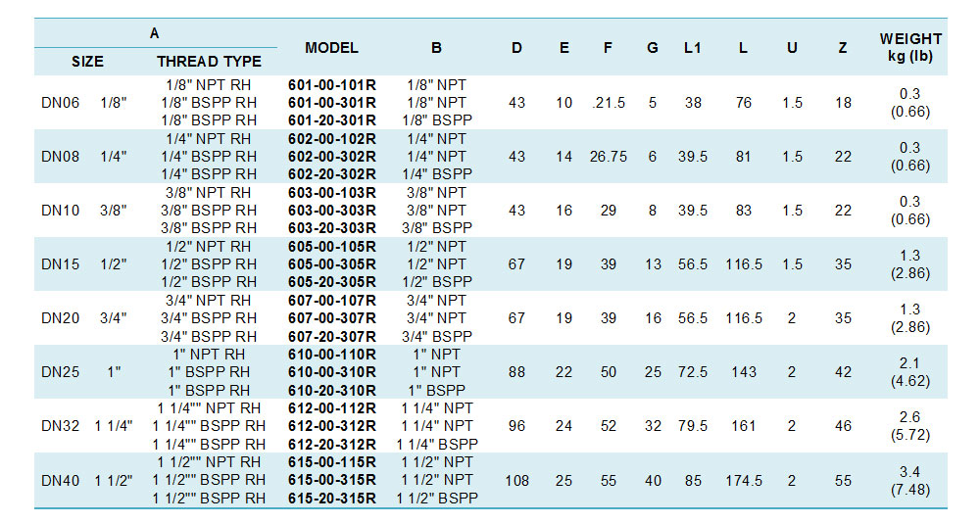Select model 605-00-105R

(x=332, y=246)
